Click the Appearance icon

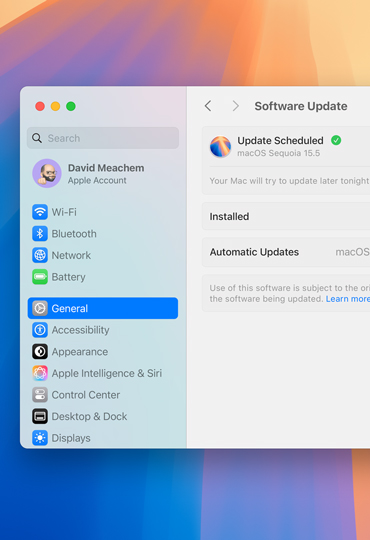pyautogui.click(x=40, y=352)
